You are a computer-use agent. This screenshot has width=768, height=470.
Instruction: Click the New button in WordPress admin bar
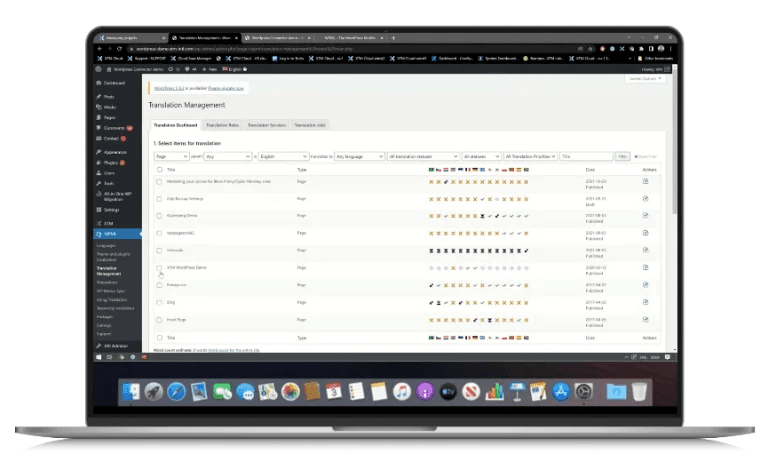pos(210,70)
